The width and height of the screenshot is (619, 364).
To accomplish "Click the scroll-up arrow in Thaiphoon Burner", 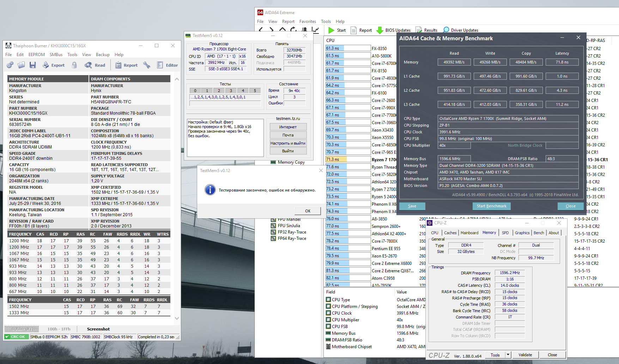I will coord(177,79).
